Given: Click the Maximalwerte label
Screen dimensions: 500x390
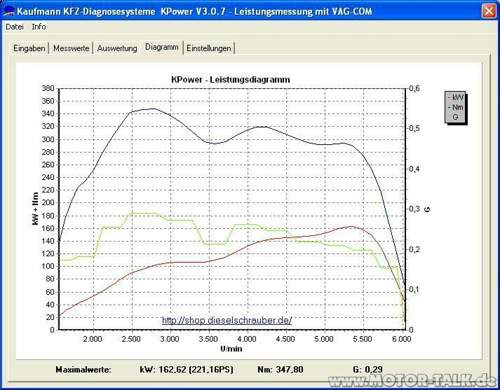Looking at the screenshot, I should (x=84, y=369).
